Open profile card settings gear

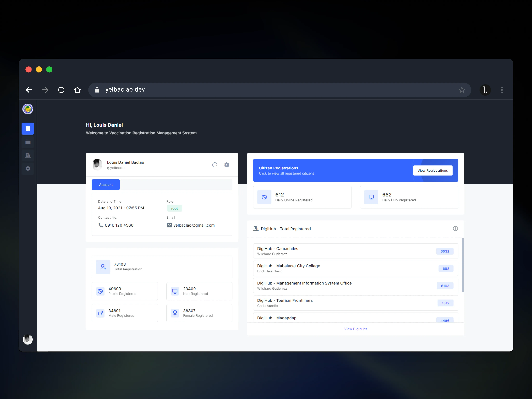point(227,165)
